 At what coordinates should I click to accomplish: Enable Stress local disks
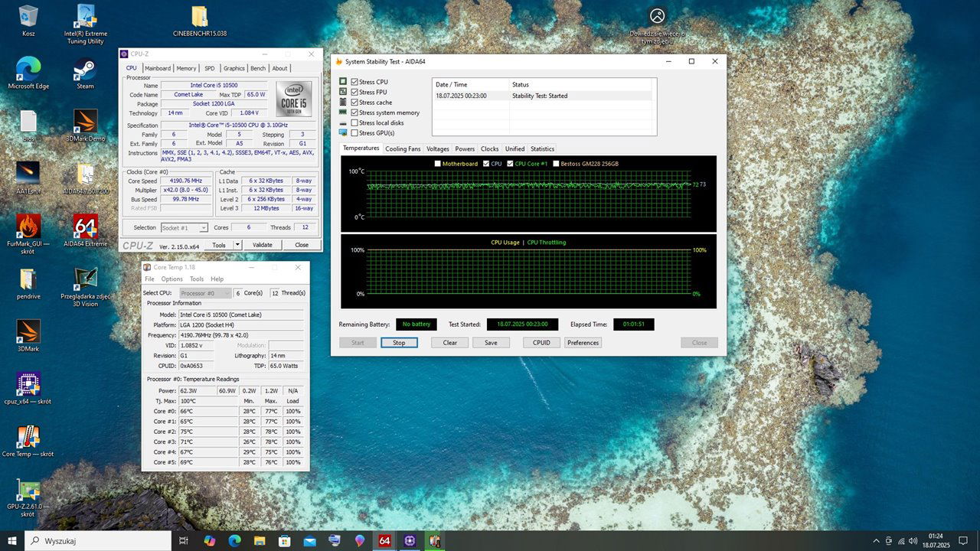coord(354,122)
